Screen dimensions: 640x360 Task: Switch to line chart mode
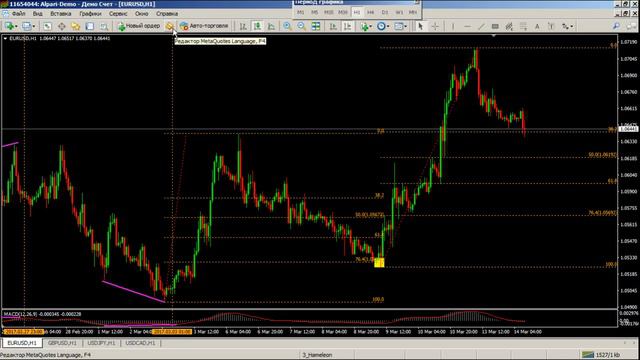tap(271, 26)
